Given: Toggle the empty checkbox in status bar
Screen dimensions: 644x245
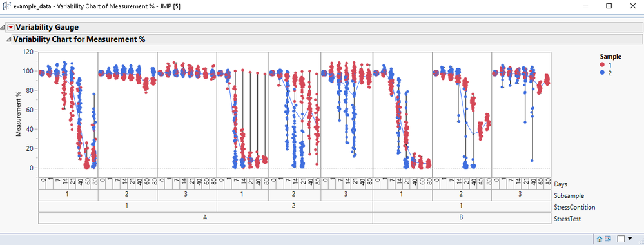Looking at the screenshot, I should 621,239.
